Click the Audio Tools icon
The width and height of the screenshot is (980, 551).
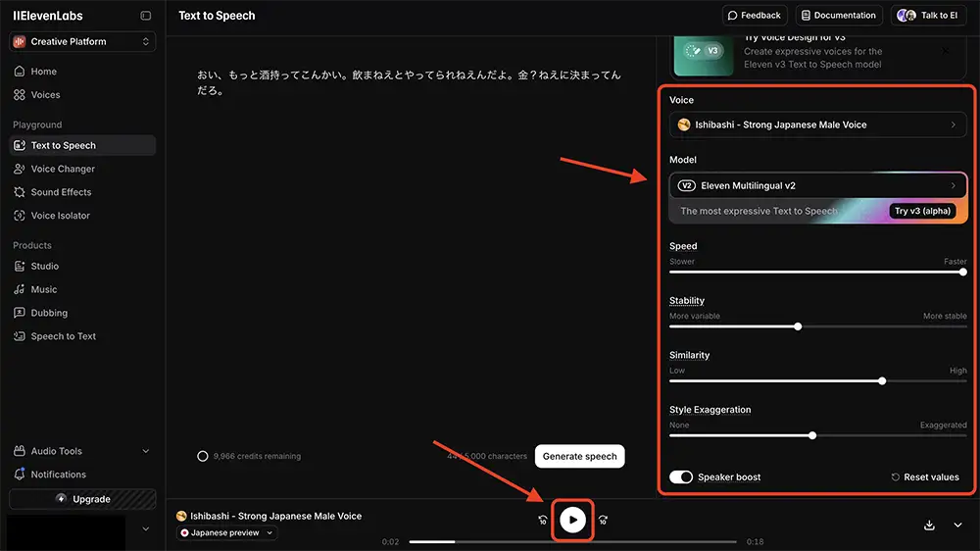[20, 451]
